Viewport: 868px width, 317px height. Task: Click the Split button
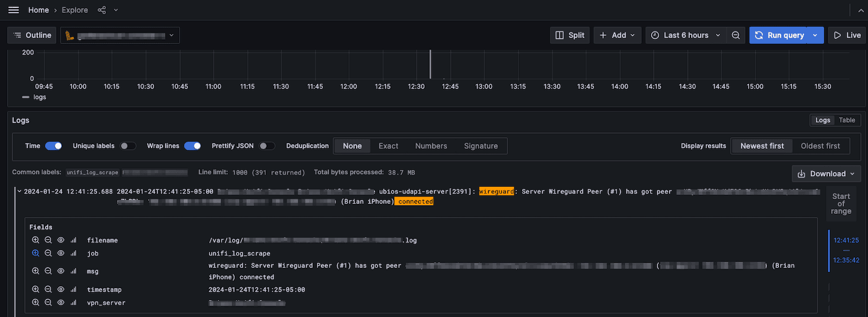570,35
